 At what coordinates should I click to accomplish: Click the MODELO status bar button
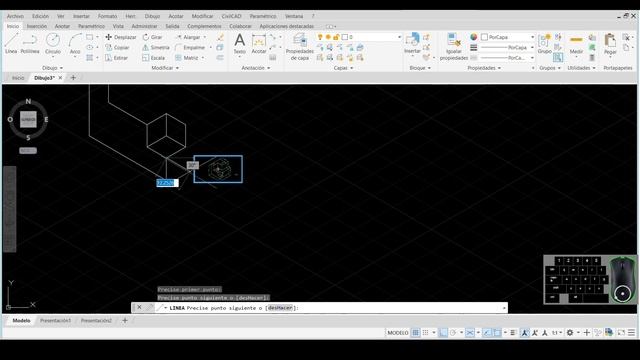[x=398, y=333]
